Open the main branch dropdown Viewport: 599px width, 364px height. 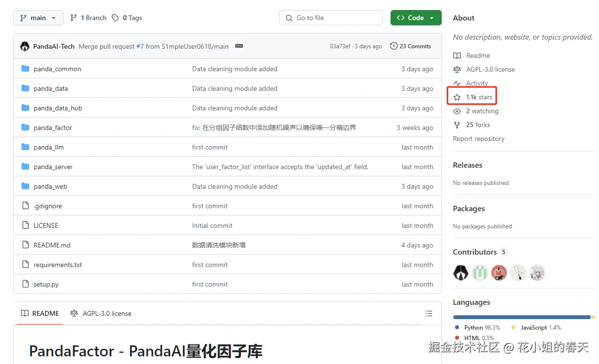click(38, 18)
